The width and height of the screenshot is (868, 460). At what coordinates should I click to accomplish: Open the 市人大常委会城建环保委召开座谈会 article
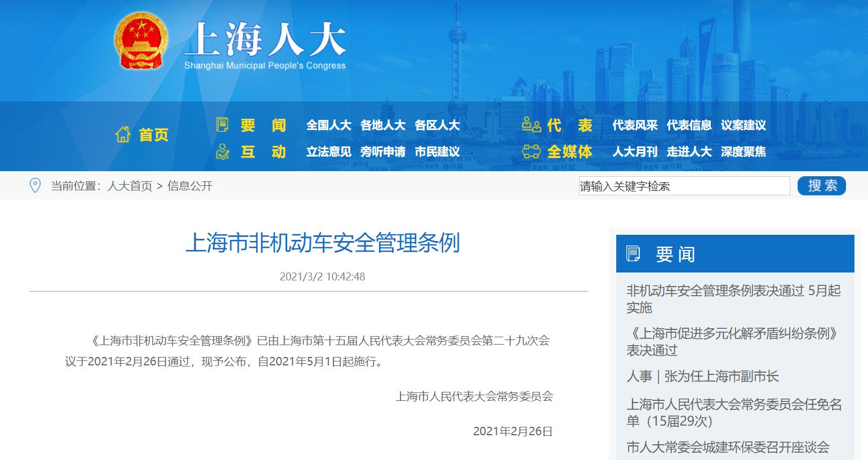pyautogui.click(x=728, y=448)
